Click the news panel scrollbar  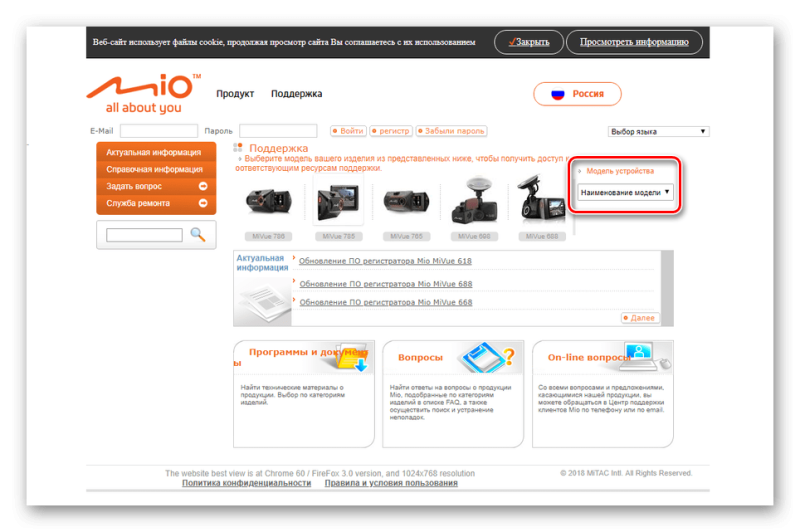(667, 288)
